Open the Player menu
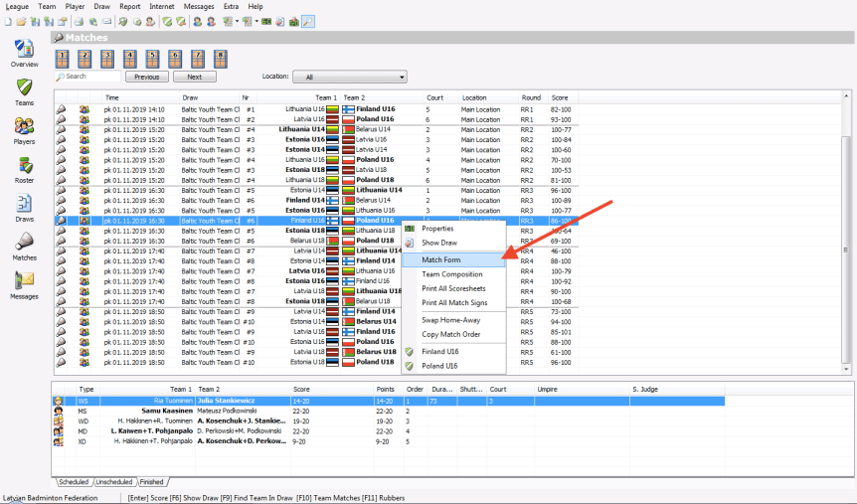The image size is (857, 504). (75, 7)
